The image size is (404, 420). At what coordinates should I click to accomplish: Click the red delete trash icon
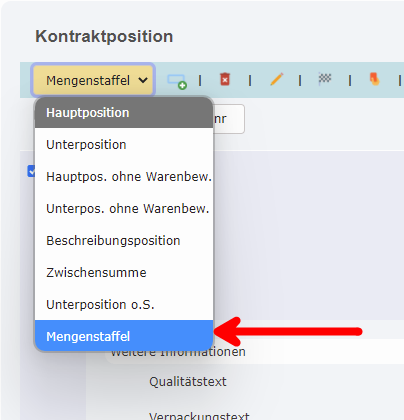pyautogui.click(x=225, y=79)
